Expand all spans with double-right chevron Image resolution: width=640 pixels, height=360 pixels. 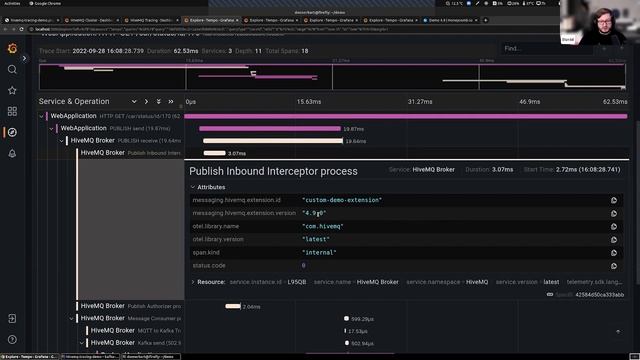[171, 102]
